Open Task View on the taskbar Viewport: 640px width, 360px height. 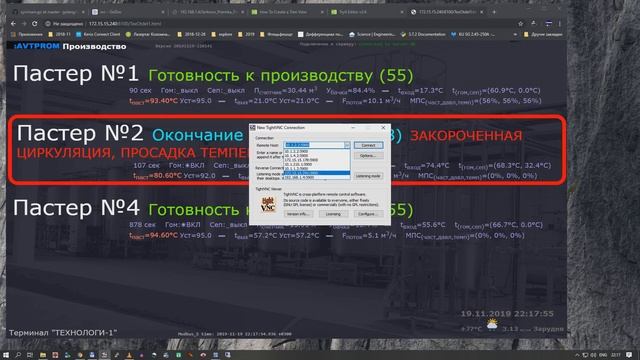pyautogui.click(x=30, y=355)
